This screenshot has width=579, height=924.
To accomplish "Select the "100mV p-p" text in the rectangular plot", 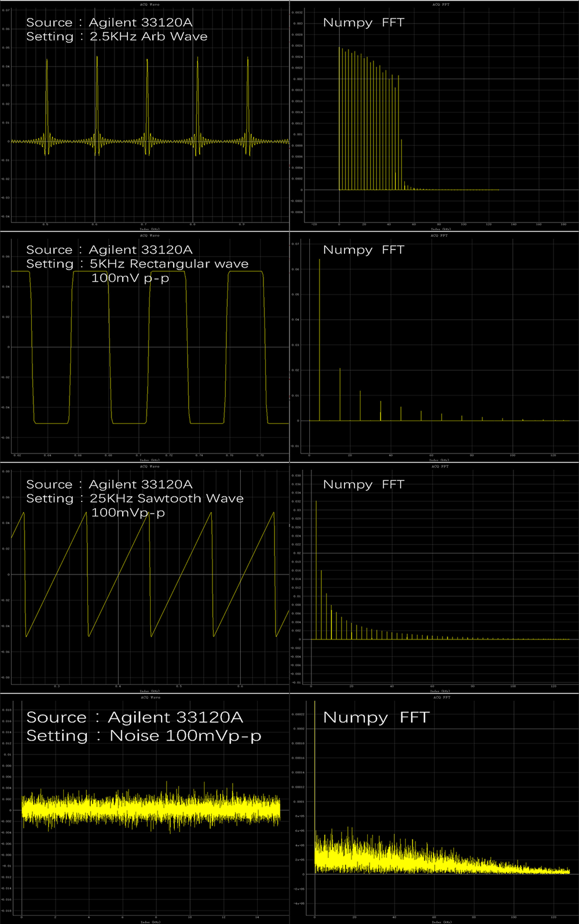I will tap(130, 278).
